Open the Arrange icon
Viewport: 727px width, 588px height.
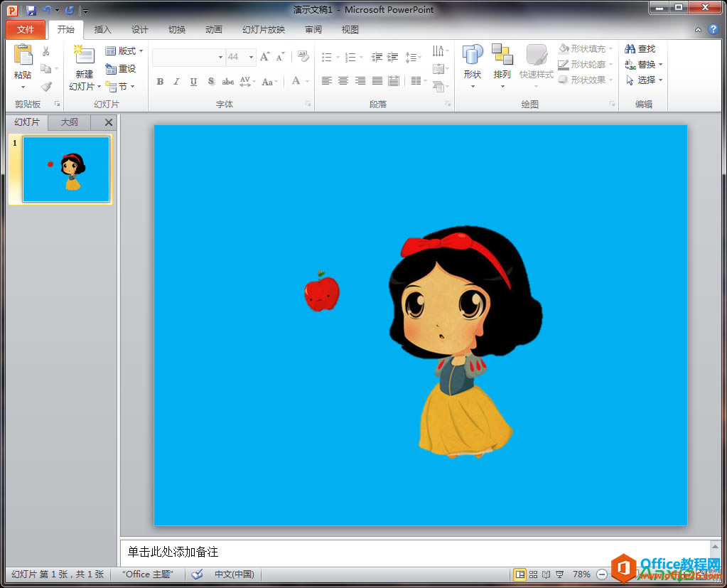point(502,54)
